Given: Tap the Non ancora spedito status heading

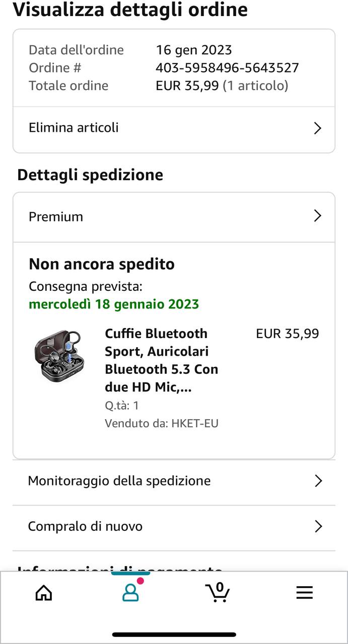Looking at the screenshot, I should (x=102, y=264).
